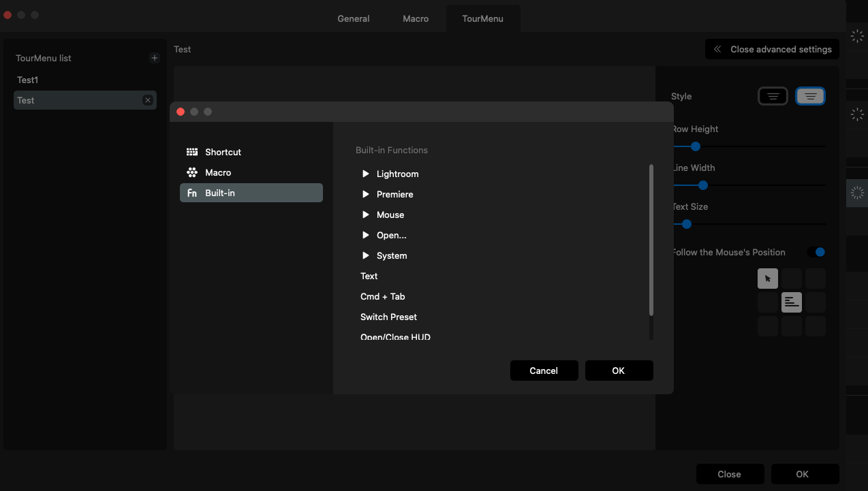The height and width of the screenshot is (491, 868).
Task: Click Close advanced settings
Action: click(x=772, y=49)
